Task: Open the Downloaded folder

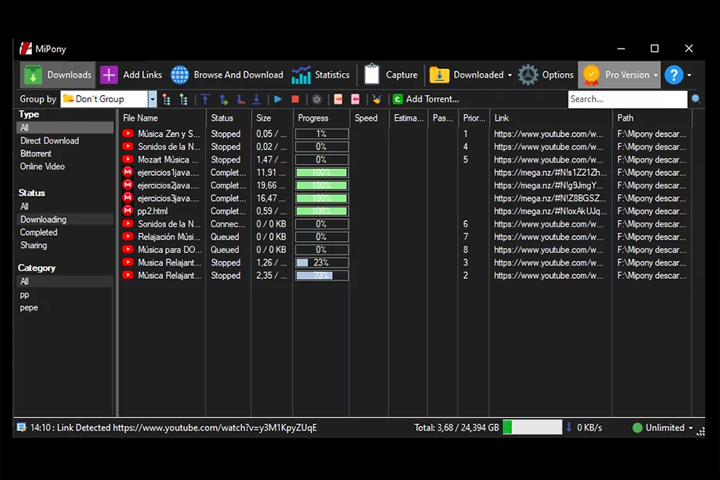Action: (x=439, y=75)
